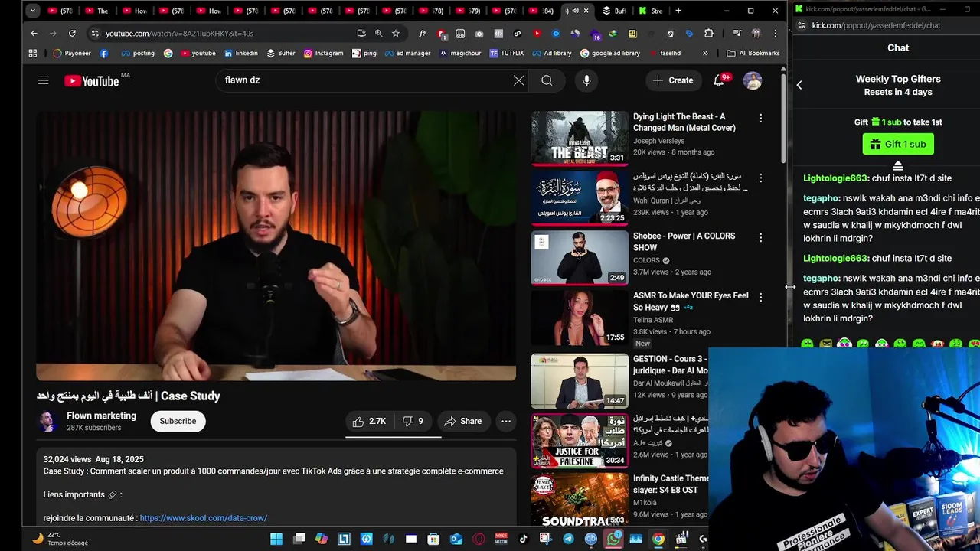Collapse the Top Gifters panel handle in Kick chat
Screen dimensions: 980x551
click(898, 166)
